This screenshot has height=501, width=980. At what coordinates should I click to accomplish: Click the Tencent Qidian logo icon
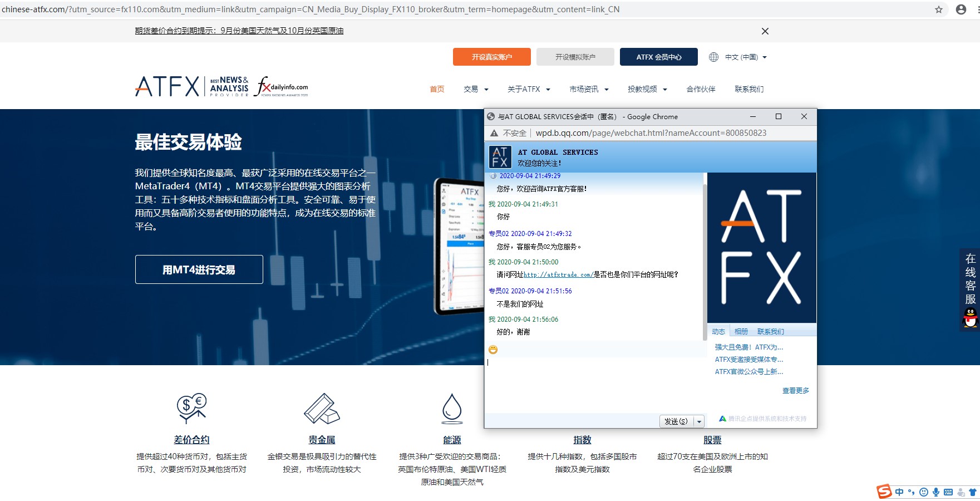point(722,419)
